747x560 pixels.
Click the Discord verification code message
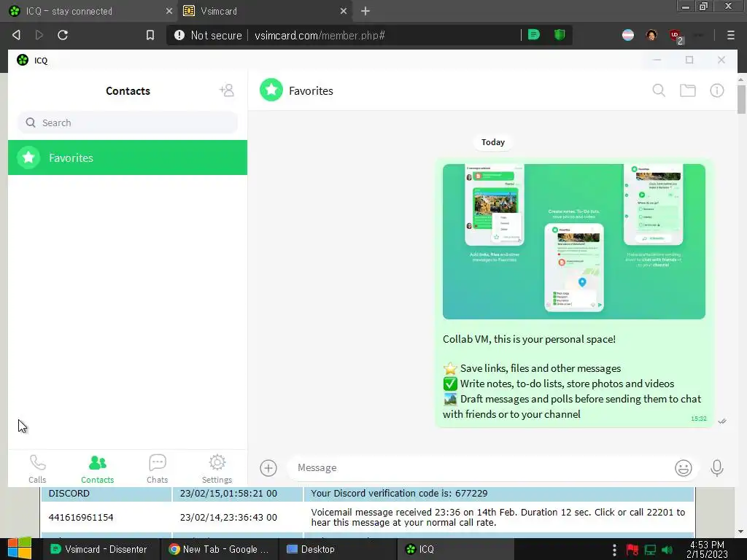tap(399, 494)
